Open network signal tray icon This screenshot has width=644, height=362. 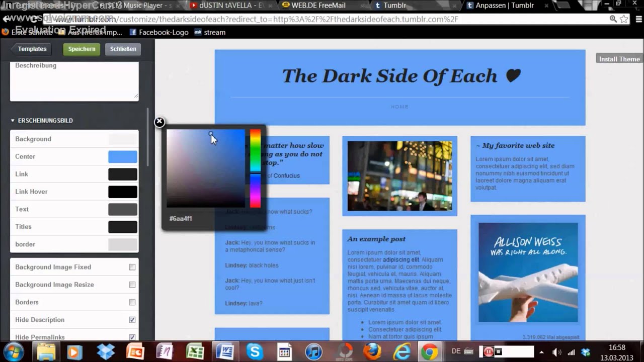pyautogui.click(x=571, y=352)
